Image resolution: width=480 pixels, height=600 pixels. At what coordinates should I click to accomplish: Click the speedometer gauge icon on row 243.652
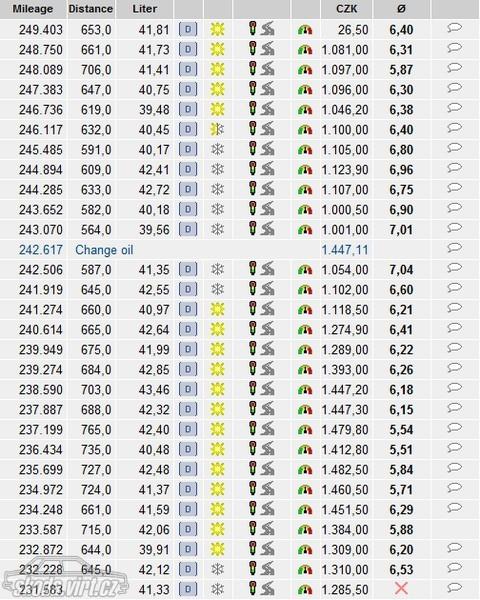[x=305, y=209]
